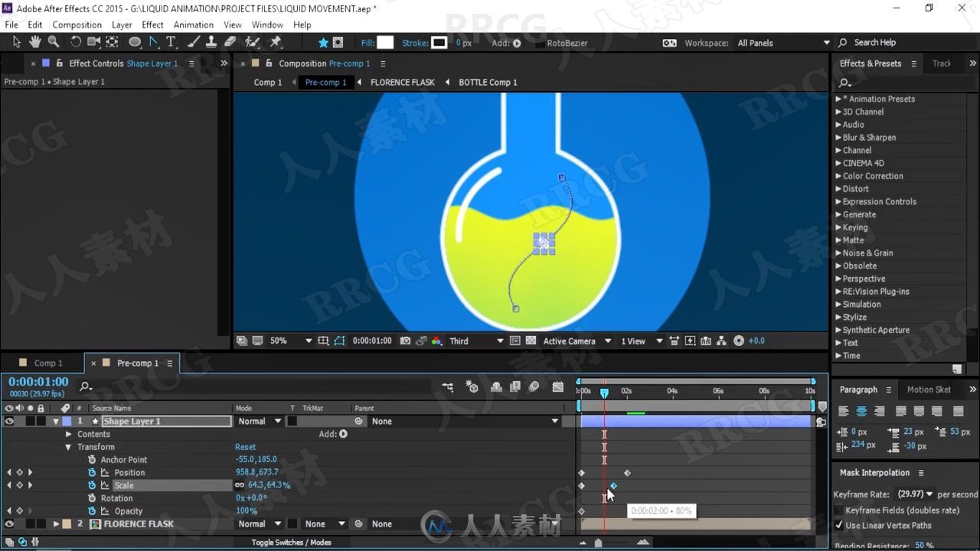
Task: Hide the FLORENCE FLASK layer eye toggle
Action: click(9, 524)
